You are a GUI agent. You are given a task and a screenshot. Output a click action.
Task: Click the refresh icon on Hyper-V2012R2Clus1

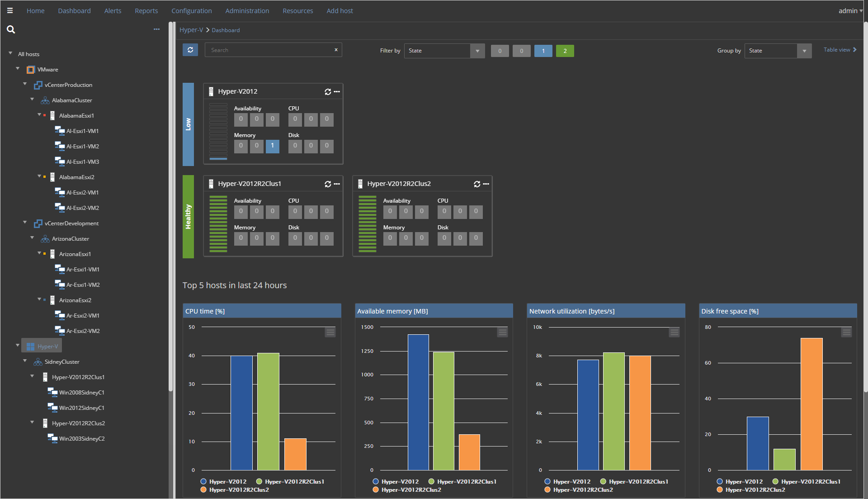coord(328,184)
